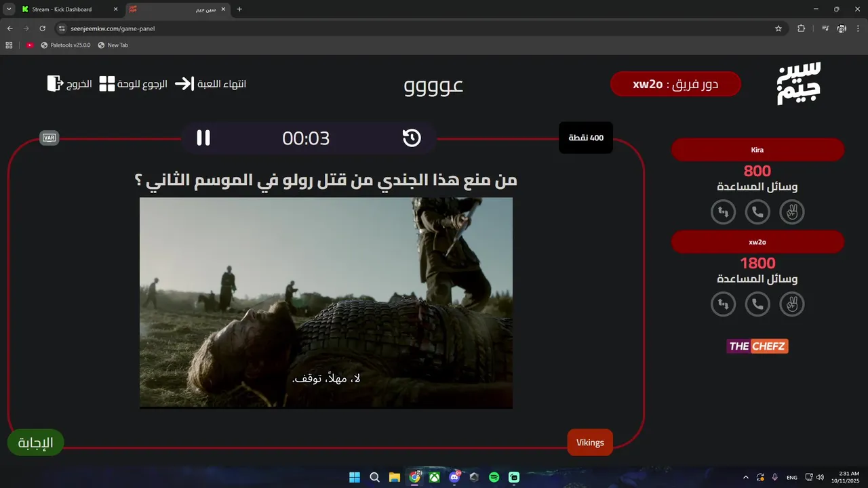Open Windows Search from taskbar
This screenshot has width=868, height=488.
(374, 477)
